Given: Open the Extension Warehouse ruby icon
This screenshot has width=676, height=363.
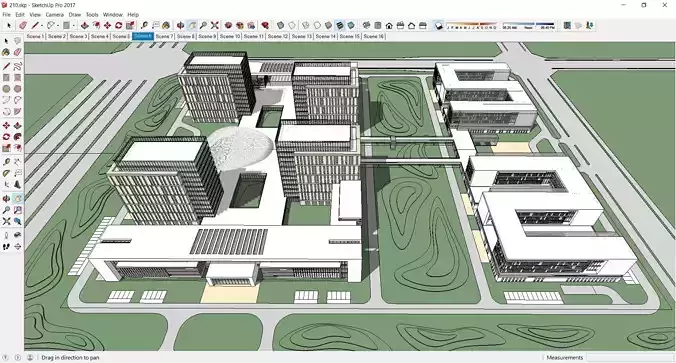Looking at the screenshot, I should click(x=265, y=25).
